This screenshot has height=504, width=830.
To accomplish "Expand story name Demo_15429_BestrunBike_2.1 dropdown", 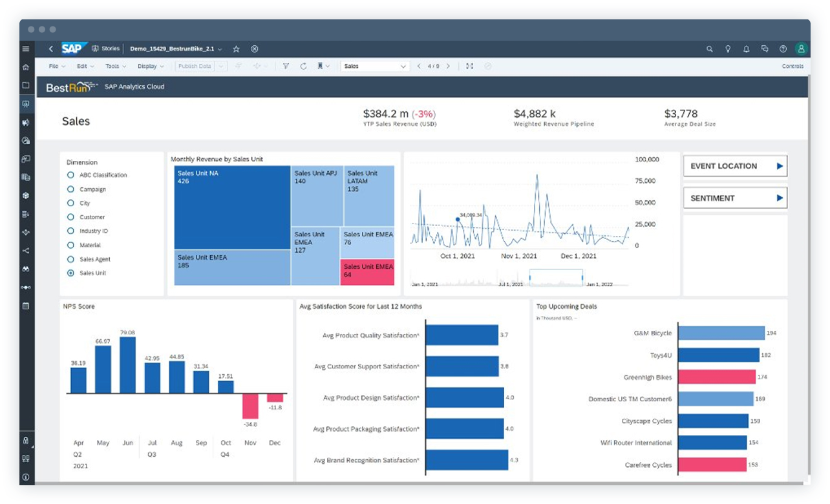I will [220, 49].
